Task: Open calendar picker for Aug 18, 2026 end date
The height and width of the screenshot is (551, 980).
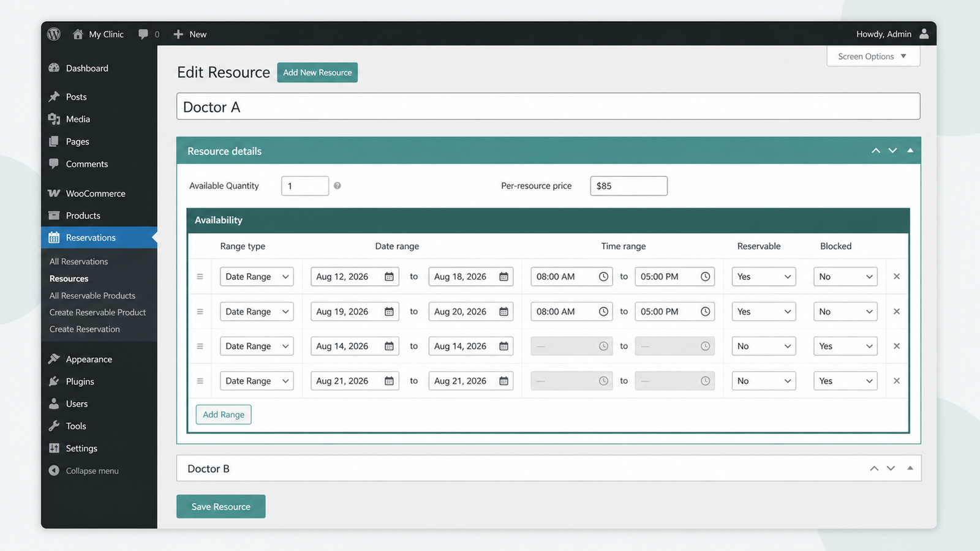Action: (503, 277)
